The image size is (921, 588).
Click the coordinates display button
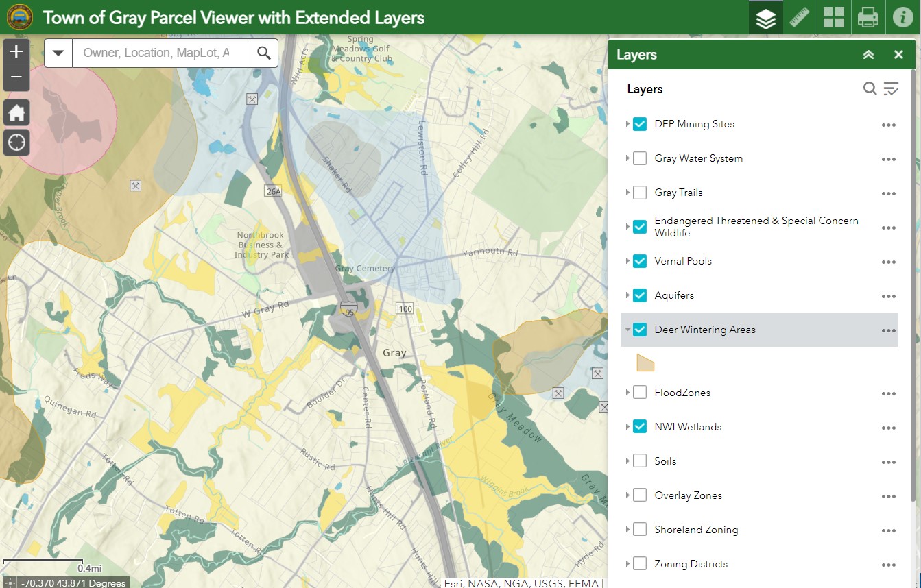[x=10, y=583]
